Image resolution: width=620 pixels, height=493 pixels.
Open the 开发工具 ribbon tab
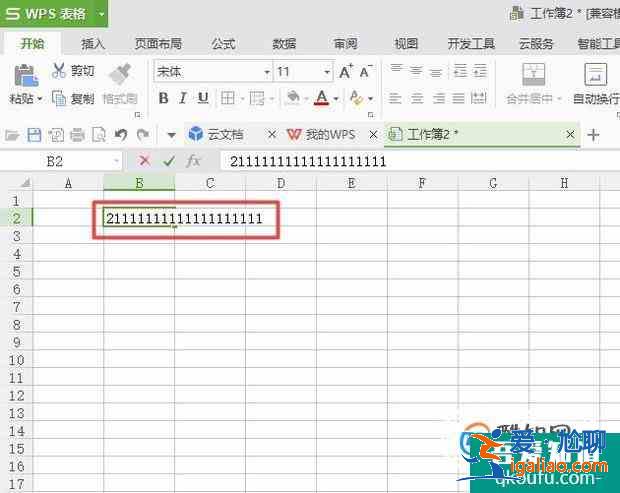tap(471, 43)
